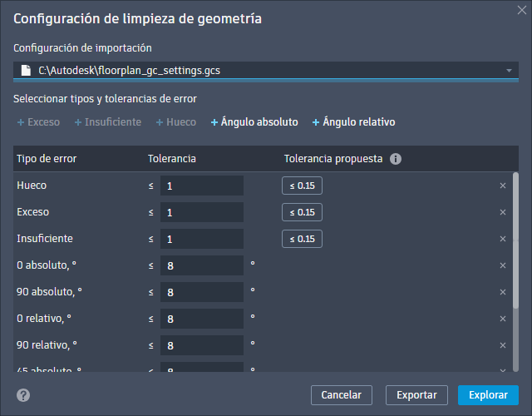Delete the Insuficiente error row

tap(503, 239)
